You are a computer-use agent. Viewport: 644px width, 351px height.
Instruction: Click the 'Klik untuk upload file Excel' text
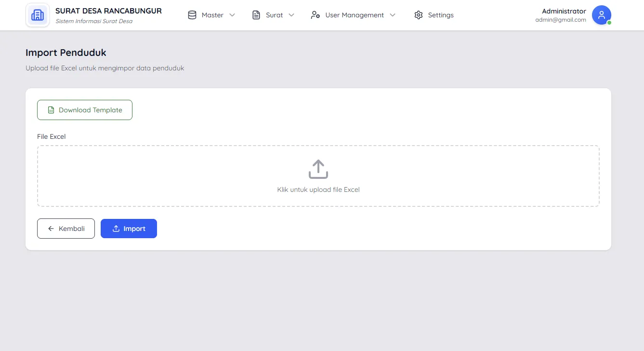point(318,189)
